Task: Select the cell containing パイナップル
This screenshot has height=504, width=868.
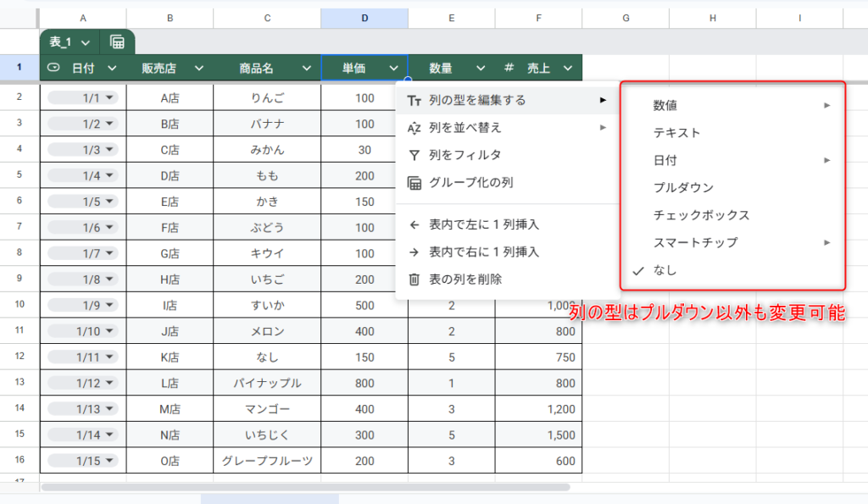Action: 267,384
